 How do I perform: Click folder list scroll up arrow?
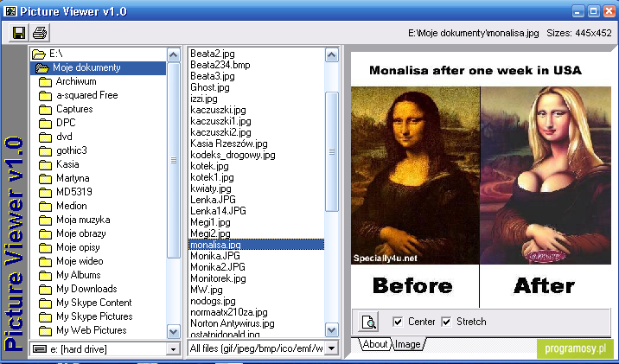coord(173,54)
